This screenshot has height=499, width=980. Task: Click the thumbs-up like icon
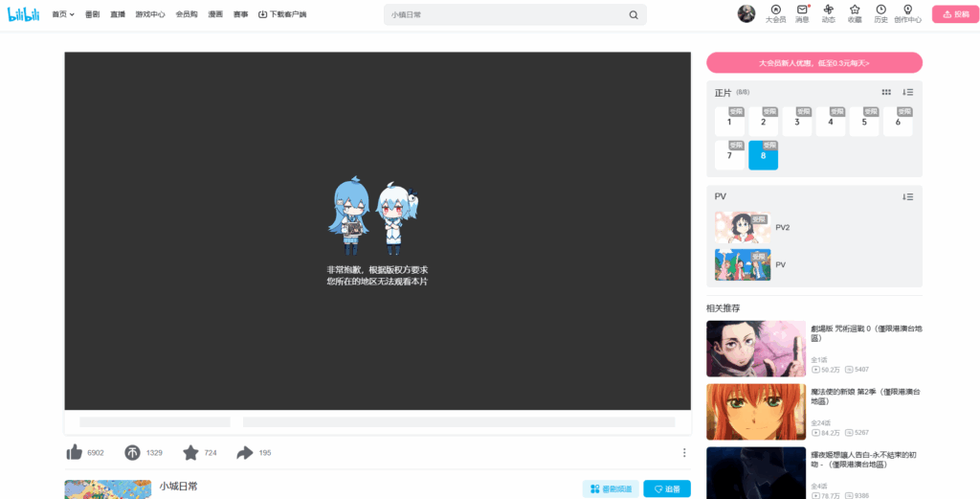74,452
